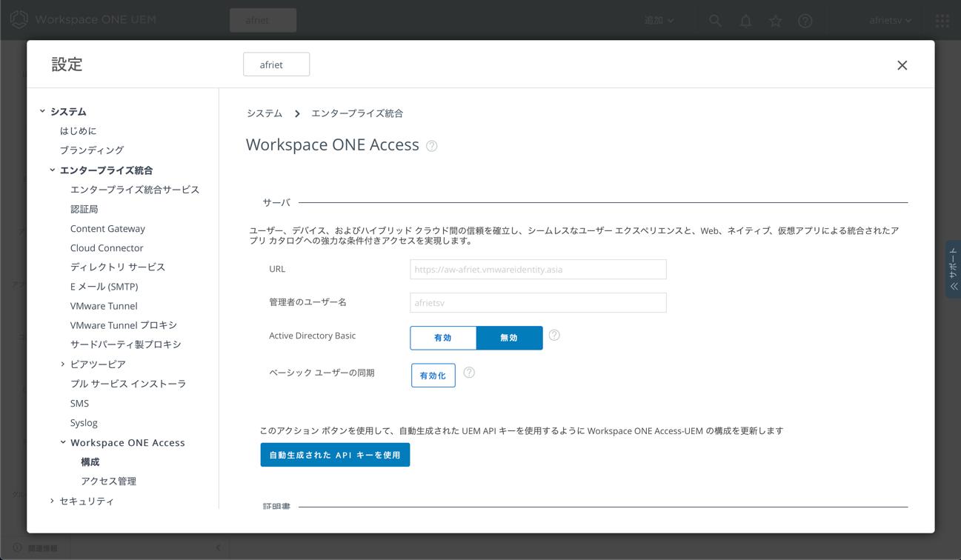Image resolution: width=961 pixels, height=560 pixels.
Task: Click エンタープライズ統合 breadcrumb link
Action: pos(357,113)
